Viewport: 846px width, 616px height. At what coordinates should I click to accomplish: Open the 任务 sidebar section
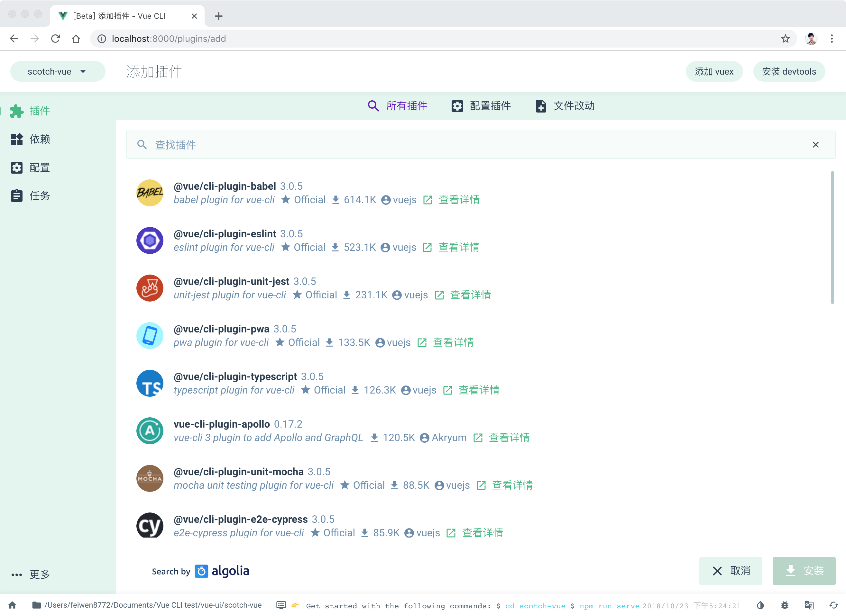[58, 195]
